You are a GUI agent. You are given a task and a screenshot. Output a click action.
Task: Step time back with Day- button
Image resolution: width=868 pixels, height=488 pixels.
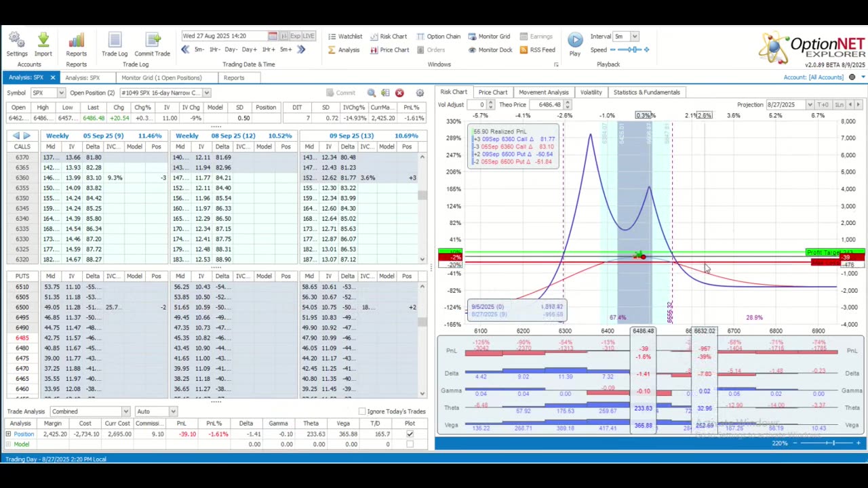[x=231, y=49]
